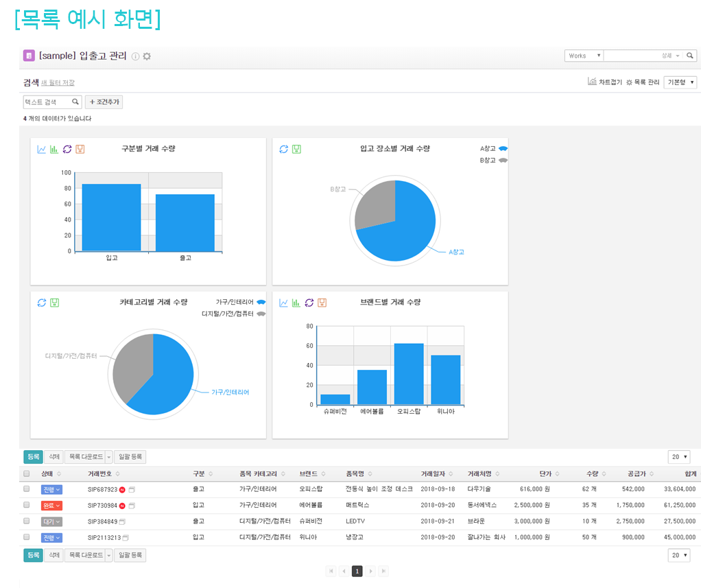The image size is (701, 588).
Task: Click the info icon next to 입출고 관리
Action: 135,56
